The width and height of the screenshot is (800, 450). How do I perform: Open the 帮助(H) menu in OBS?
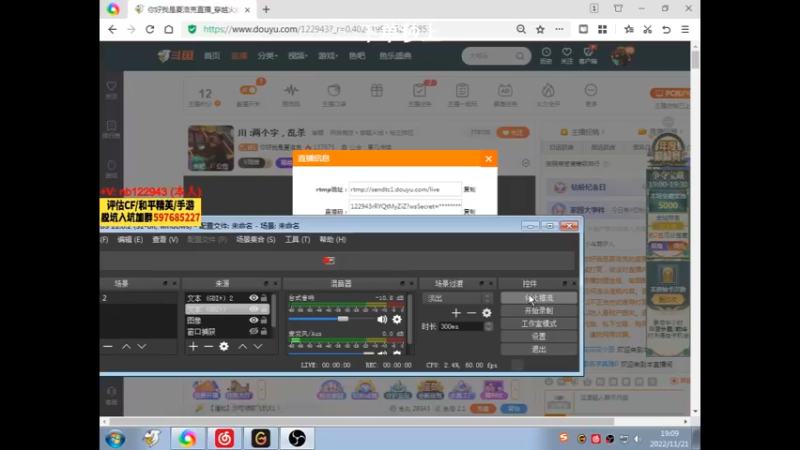[332, 239]
